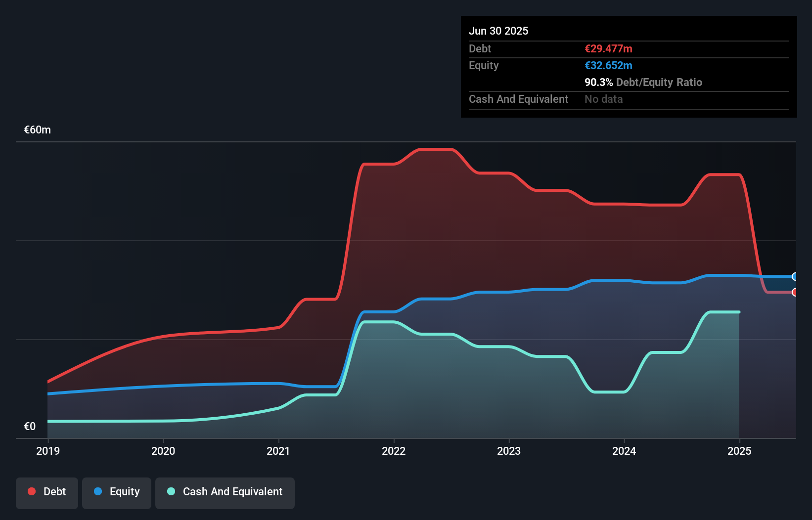Select the 2025 axis label
This screenshot has width=812, height=520.
pos(740,451)
